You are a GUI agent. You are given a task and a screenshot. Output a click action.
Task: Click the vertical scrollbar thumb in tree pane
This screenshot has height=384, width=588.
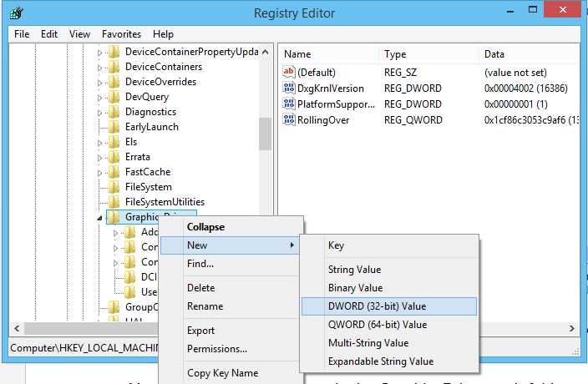[265, 134]
